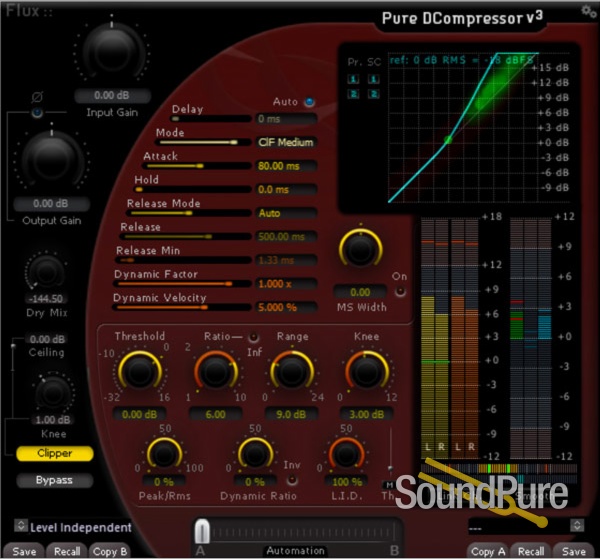The image size is (600, 559).
Task: Click the Dynamic Ratio knob
Action: 255,454
